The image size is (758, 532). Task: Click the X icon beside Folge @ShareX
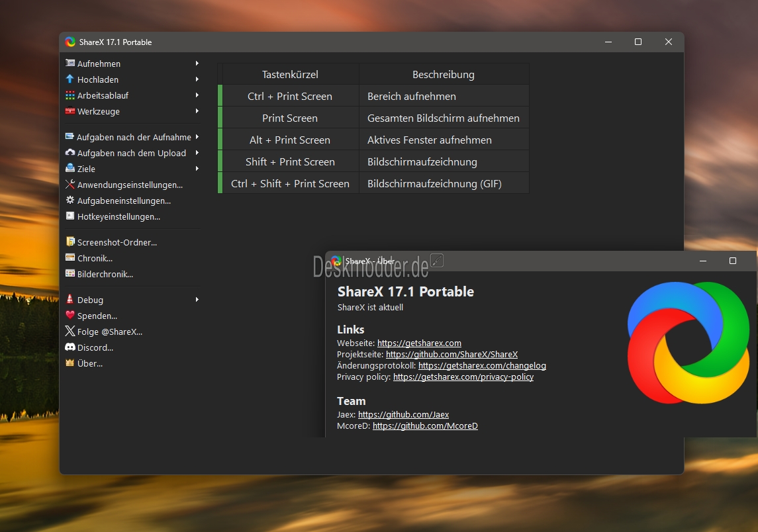click(x=70, y=332)
